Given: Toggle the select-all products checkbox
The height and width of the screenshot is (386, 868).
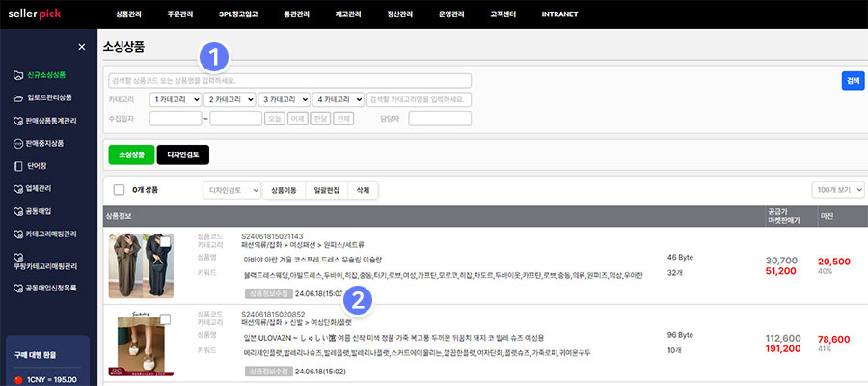Looking at the screenshot, I should coord(119,190).
